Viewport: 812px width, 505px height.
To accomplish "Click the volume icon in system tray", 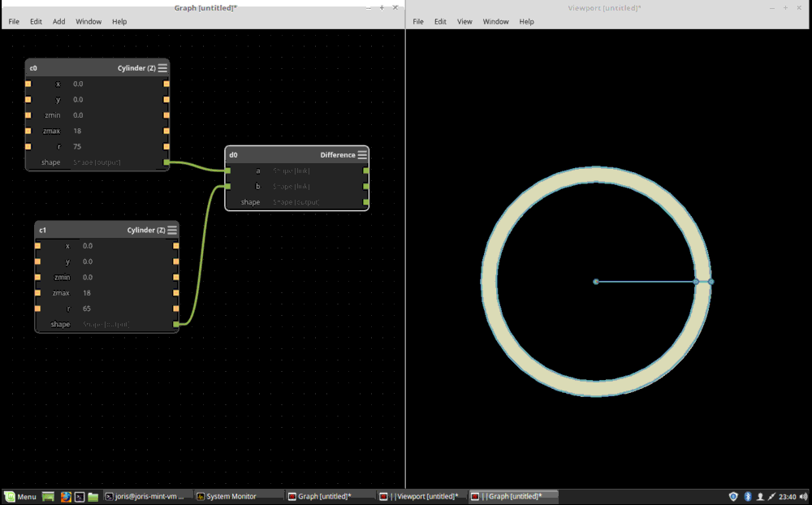I will (803, 496).
